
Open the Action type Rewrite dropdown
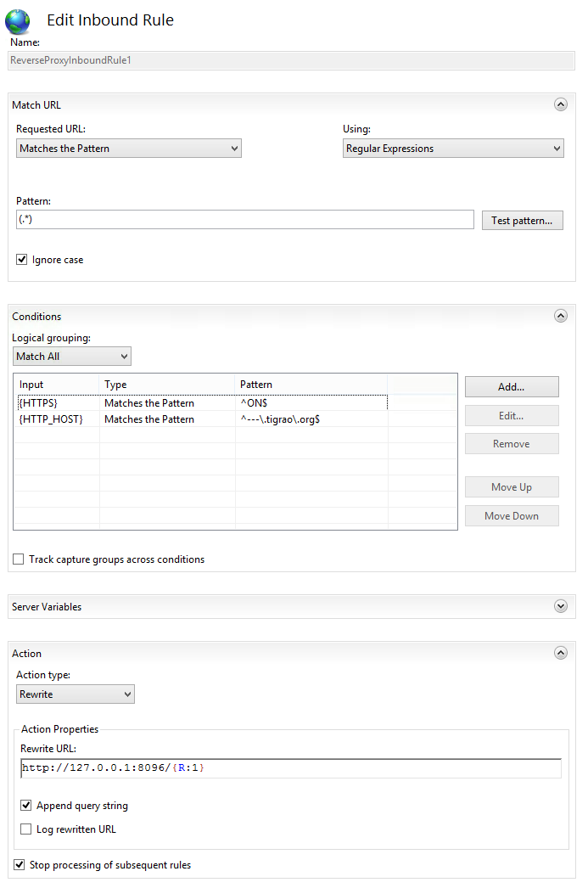(x=76, y=694)
